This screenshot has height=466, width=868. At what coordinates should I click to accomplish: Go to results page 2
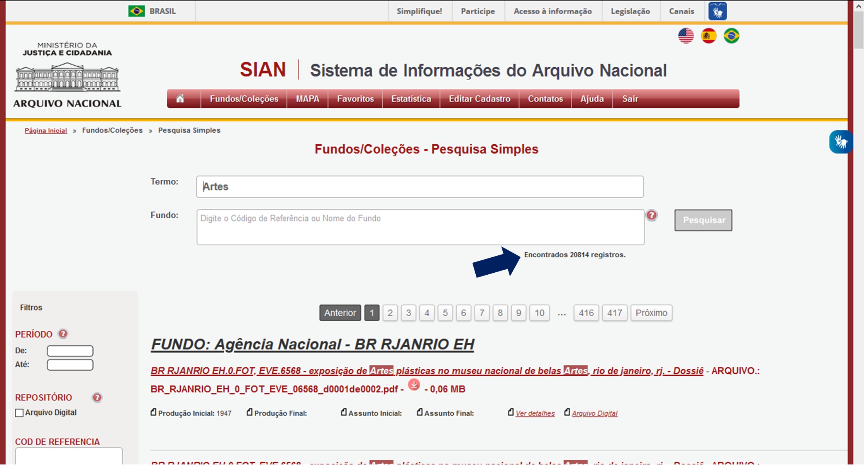pos(390,313)
